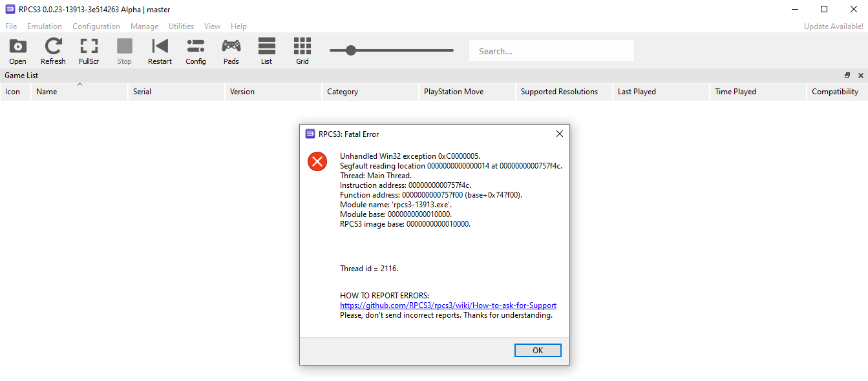Open the Pads controller settings
Screen dimensions: 868x381
coord(231,51)
